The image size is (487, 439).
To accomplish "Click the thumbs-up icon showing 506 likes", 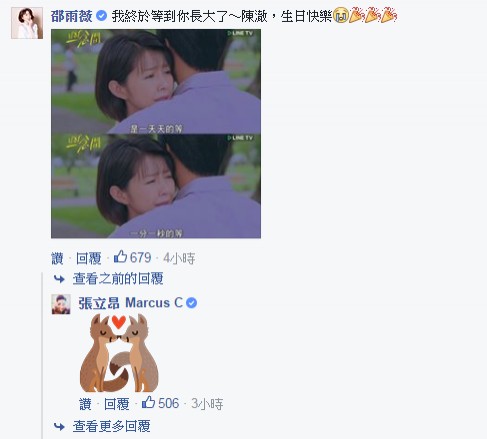I will pyautogui.click(x=148, y=403).
